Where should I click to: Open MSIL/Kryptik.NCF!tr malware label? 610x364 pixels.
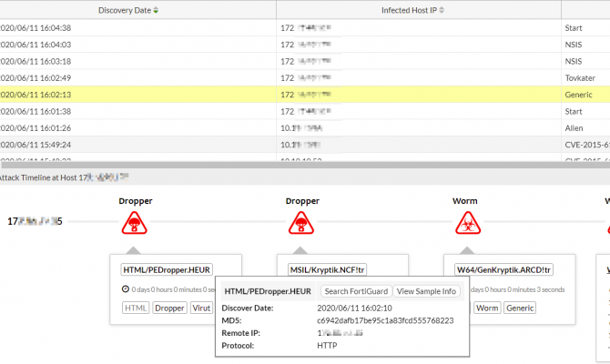(x=327, y=269)
